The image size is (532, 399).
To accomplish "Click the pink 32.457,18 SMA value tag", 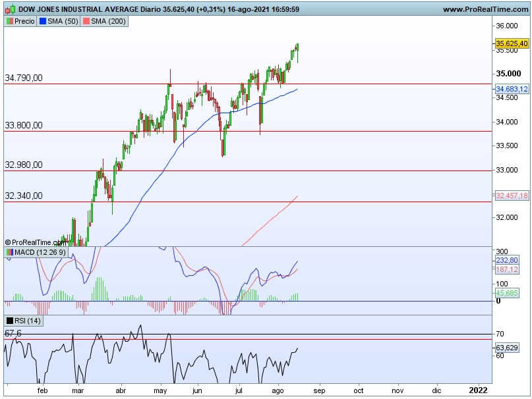I will point(512,196).
